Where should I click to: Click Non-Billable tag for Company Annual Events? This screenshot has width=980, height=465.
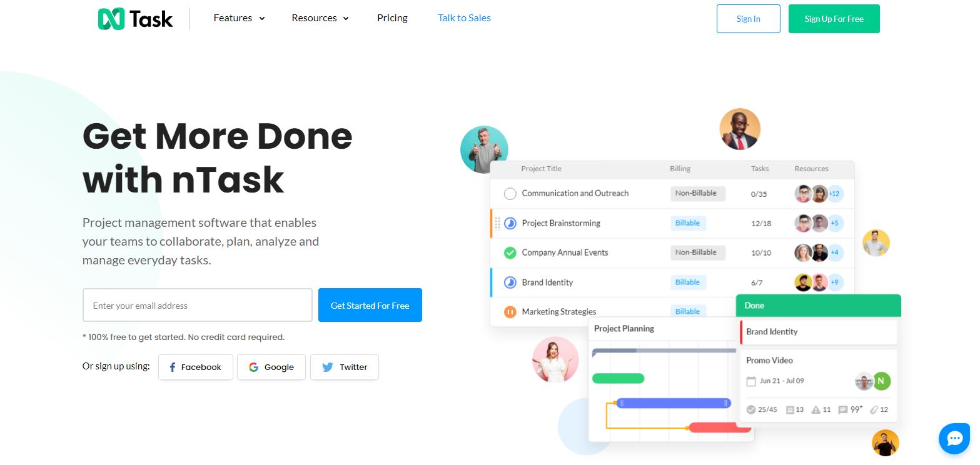pyautogui.click(x=697, y=252)
